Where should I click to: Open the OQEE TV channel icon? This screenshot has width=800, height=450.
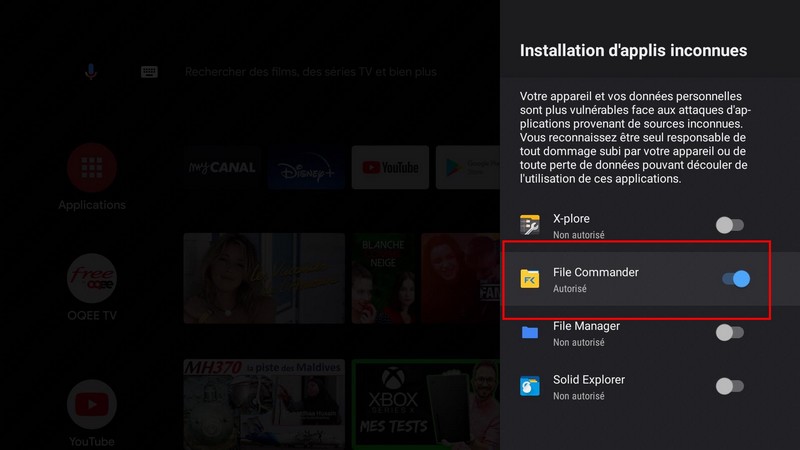coord(92,278)
